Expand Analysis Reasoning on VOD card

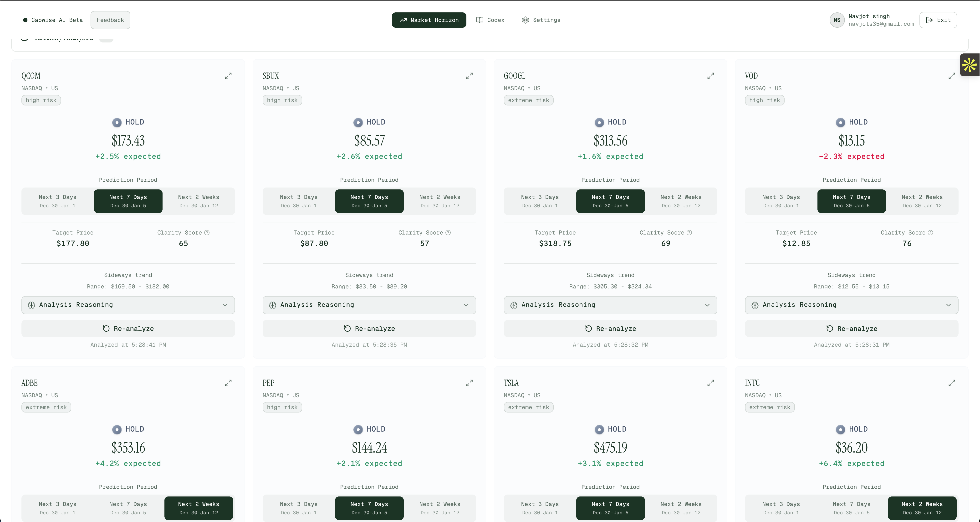(x=851, y=305)
